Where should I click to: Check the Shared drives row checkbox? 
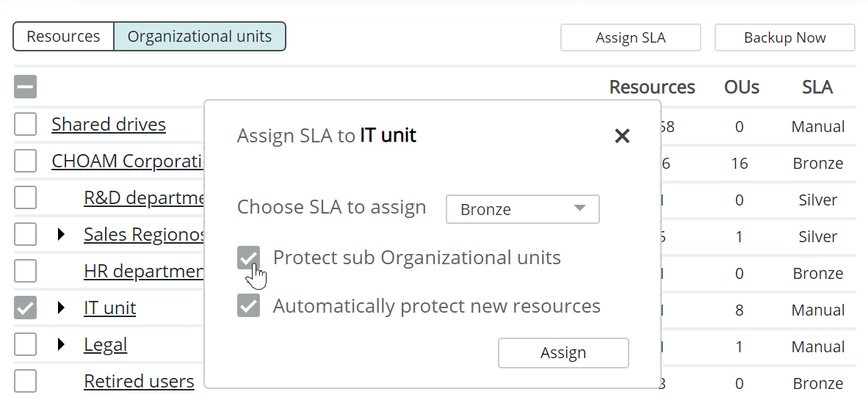pyautogui.click(x=25, y=125)
